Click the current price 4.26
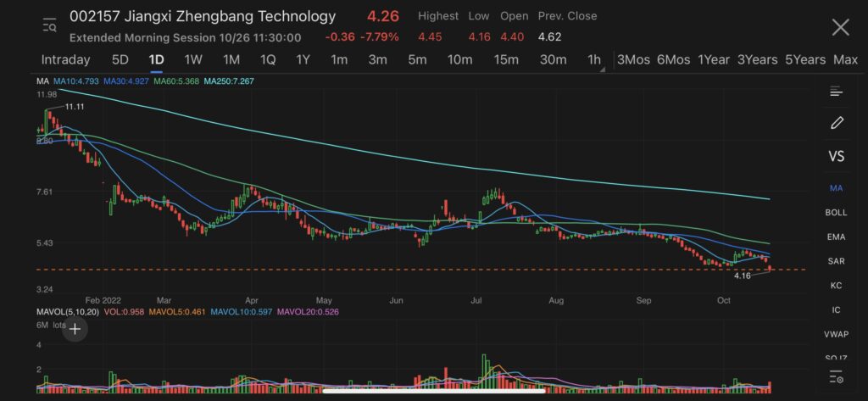 pos(383,16)
